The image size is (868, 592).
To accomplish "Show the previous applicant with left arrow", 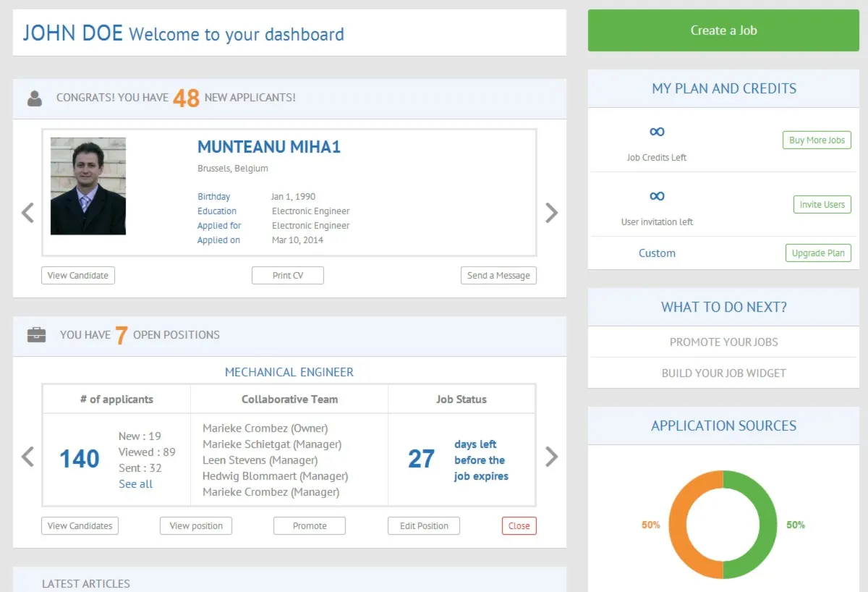I will pyautogui.click(x=27, y=213).
